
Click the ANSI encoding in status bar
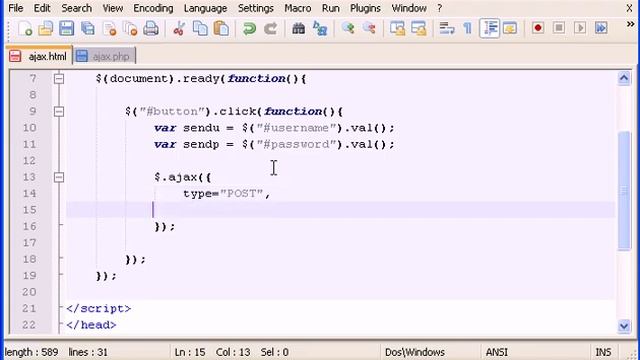[497, 352]
